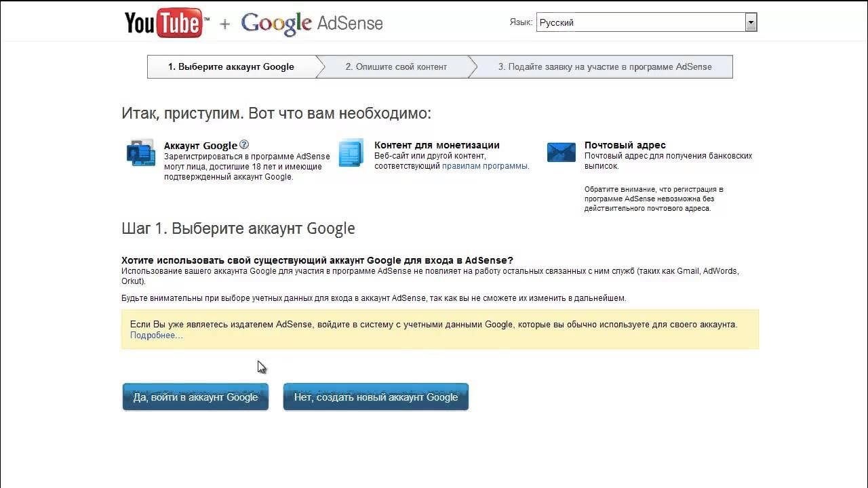Click the Почтовый адрес heading
This screenshot has height=488, width=868.
625,145
